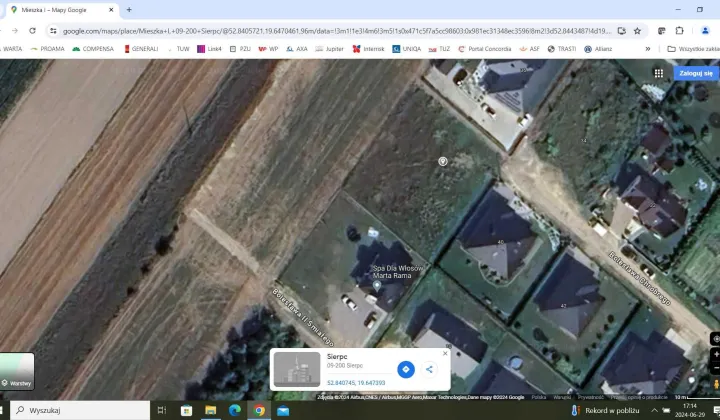Click the Rekord w pobliżu weather widget
This screenshot has width=720, height=420.
pos(606,410)
